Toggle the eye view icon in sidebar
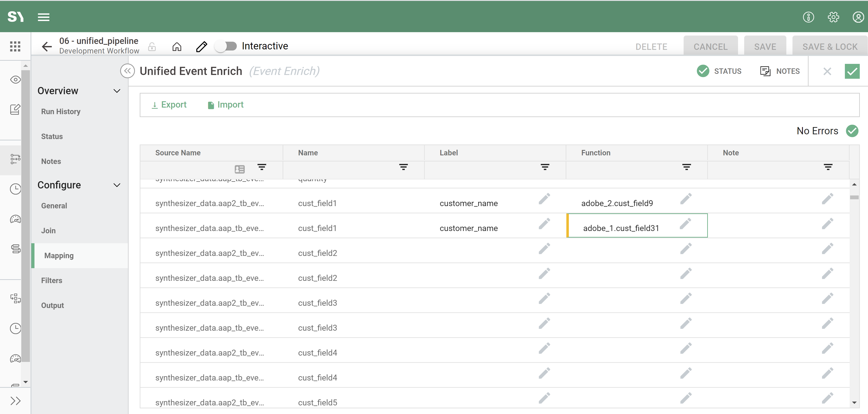 click(15, 80)
